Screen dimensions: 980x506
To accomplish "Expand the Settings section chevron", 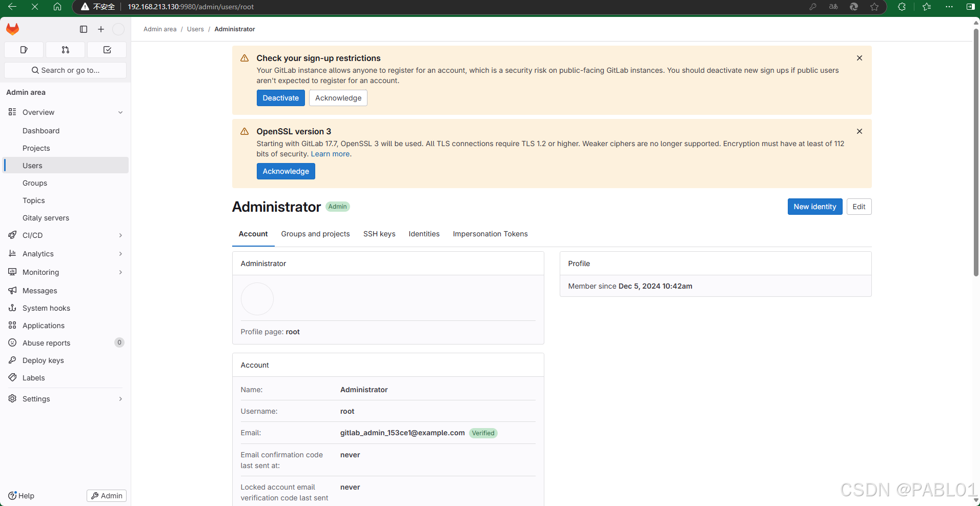I will click(x=120, y=399).
